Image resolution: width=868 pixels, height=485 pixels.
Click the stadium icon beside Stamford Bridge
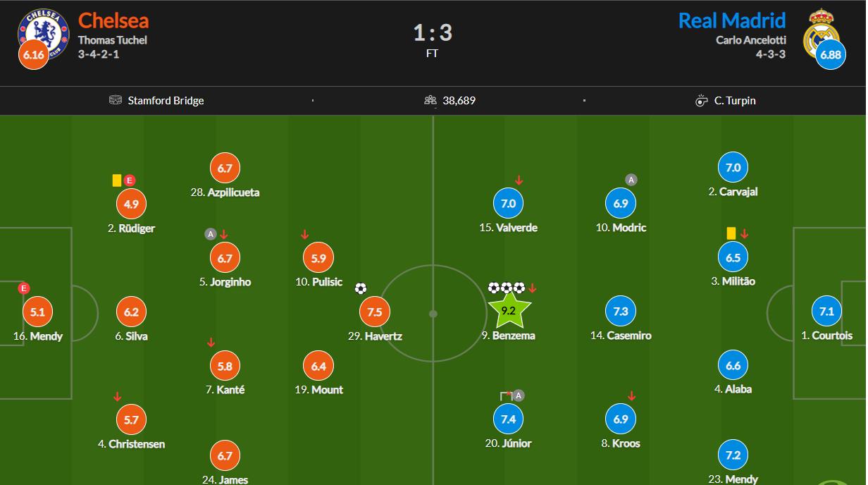(x=116, y=100)
